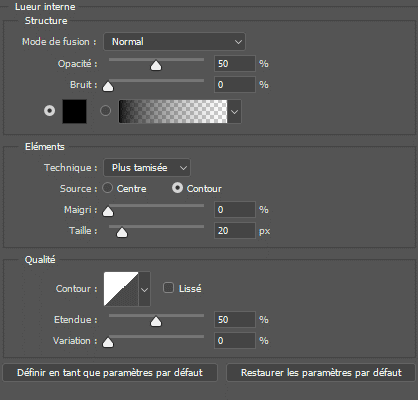The height and width of the screenshot is (400, 418).
Task: Click the Etendue percentage field
Action: [235, 320]
